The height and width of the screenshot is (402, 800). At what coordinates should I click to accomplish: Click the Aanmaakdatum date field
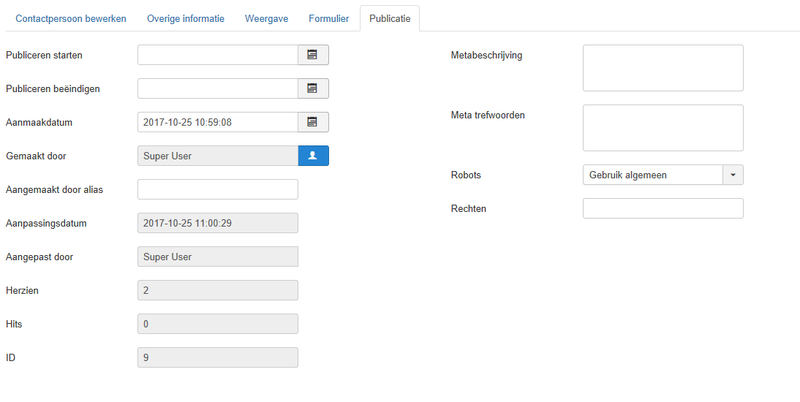218,122
